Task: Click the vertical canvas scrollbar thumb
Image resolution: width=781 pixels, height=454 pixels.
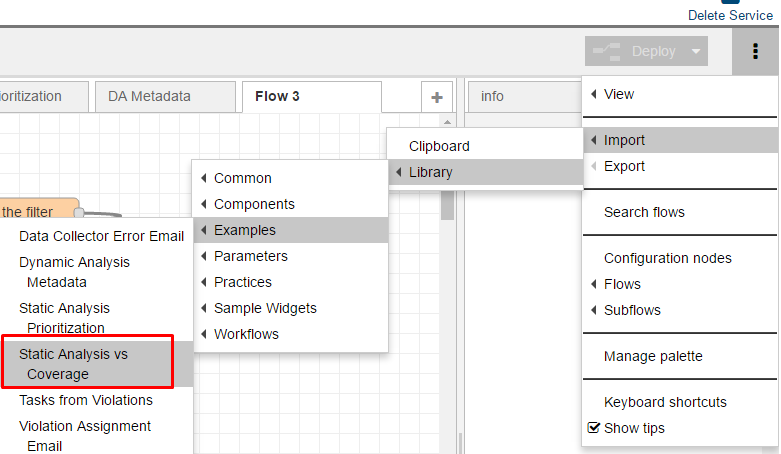Action: point(447,205)
